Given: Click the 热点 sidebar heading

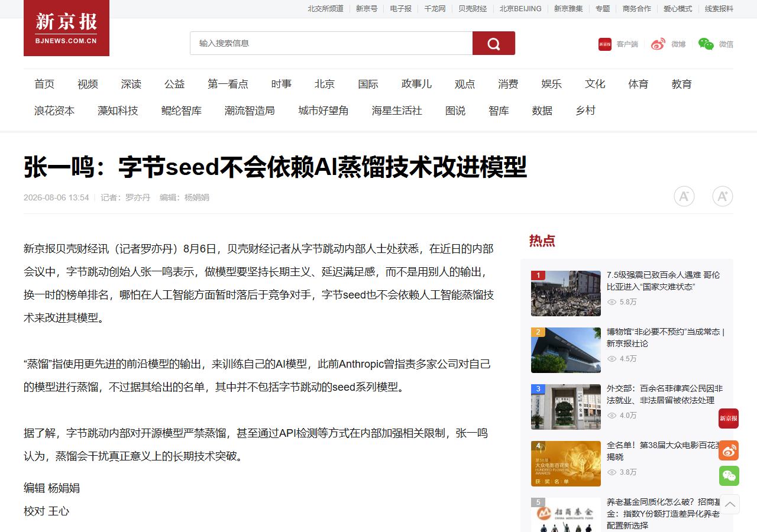Looking at the screenshot, I should point(542,241).
